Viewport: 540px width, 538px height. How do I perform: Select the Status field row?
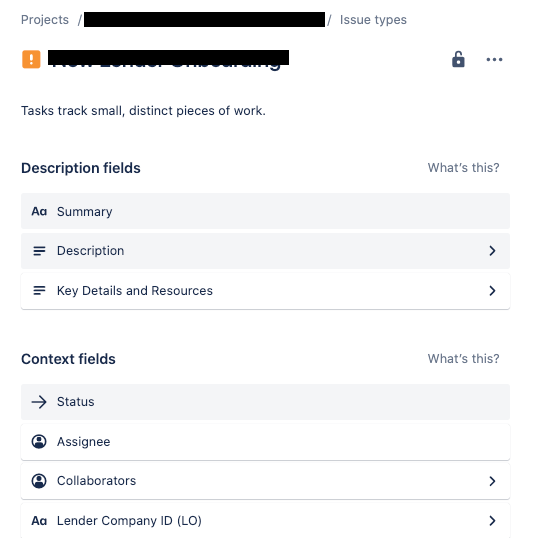click(265, 402)
